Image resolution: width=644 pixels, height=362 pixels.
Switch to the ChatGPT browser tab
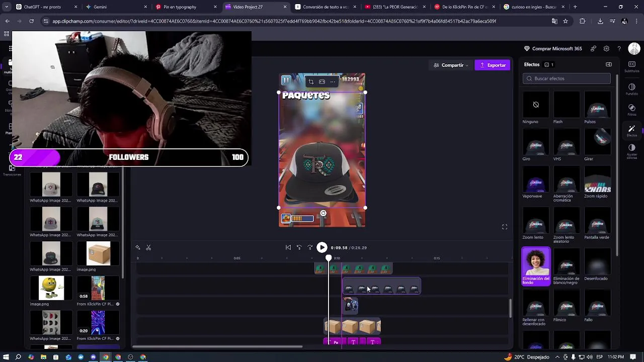[x=42, y=7]
